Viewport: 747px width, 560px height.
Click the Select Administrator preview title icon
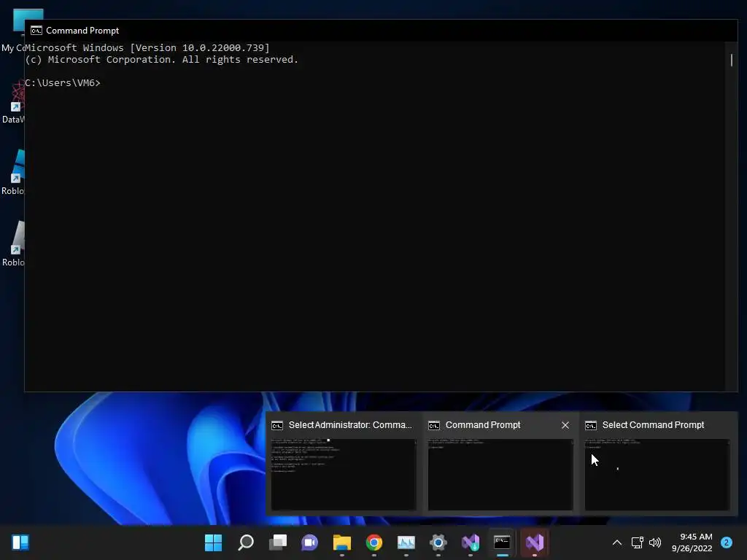[276, 425]
